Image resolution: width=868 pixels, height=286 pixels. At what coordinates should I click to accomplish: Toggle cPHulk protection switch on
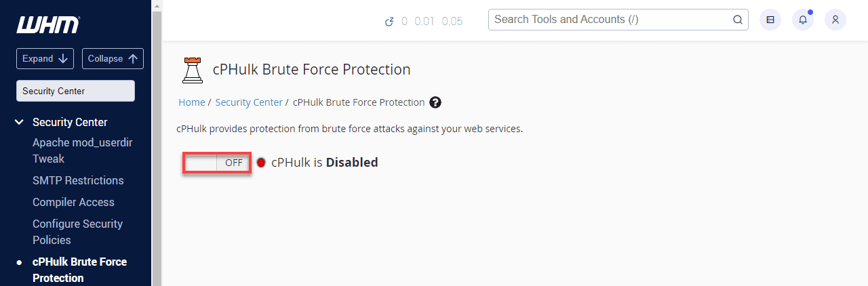217,163
